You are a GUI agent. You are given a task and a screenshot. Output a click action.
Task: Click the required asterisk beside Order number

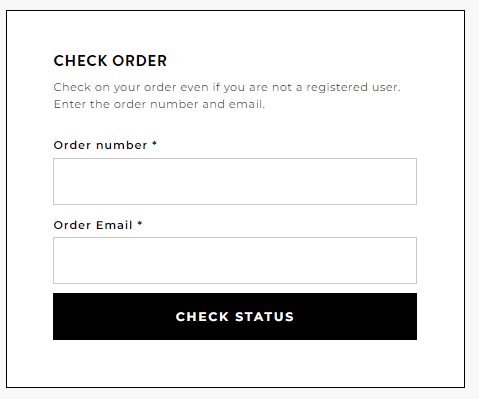(154, 144)
